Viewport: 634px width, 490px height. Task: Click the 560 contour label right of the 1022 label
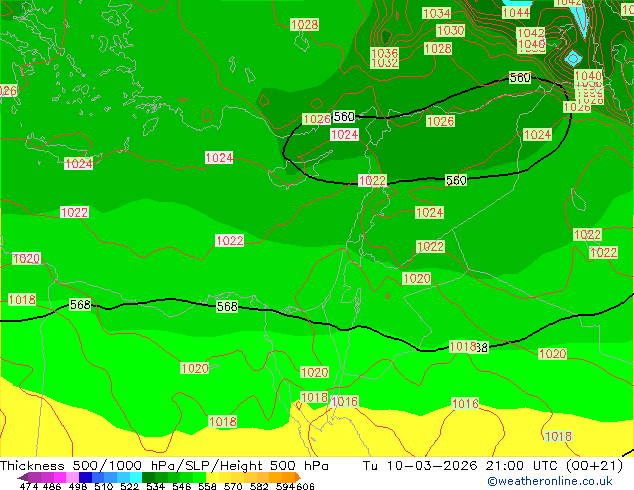coord(456,180)
